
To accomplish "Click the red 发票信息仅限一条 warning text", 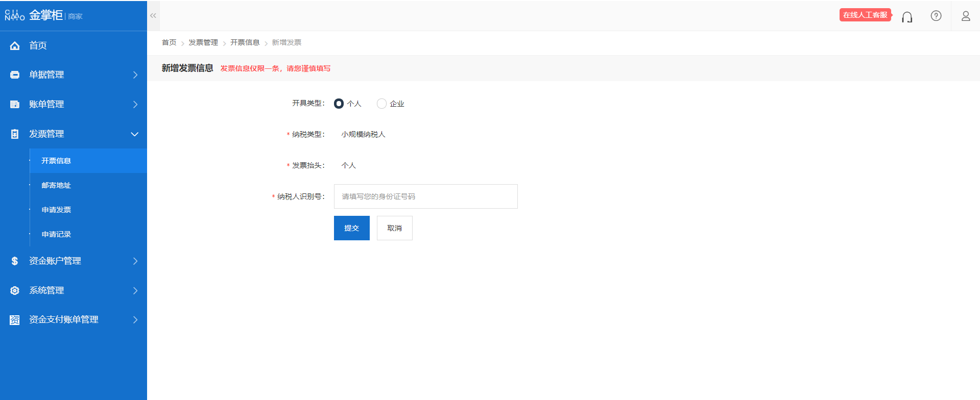I will tap(275, 68).
